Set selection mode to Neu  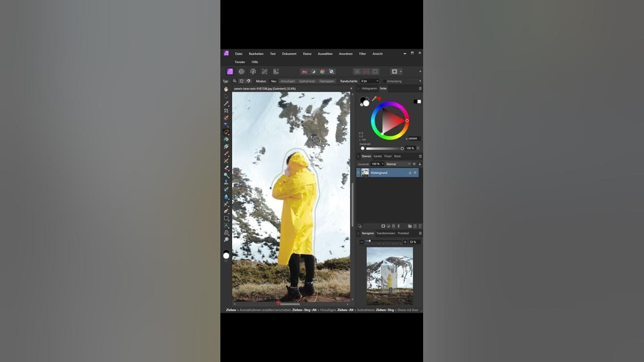coord(274,81)
